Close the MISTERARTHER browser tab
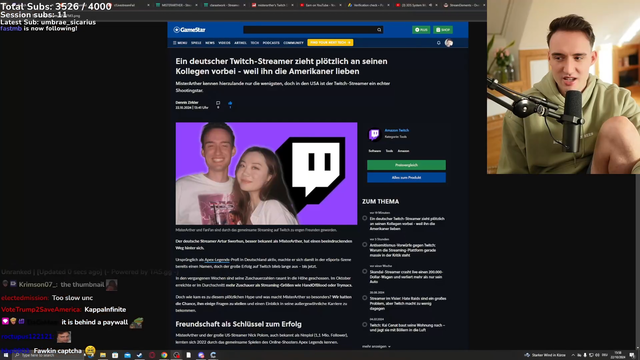 (196, 5)
